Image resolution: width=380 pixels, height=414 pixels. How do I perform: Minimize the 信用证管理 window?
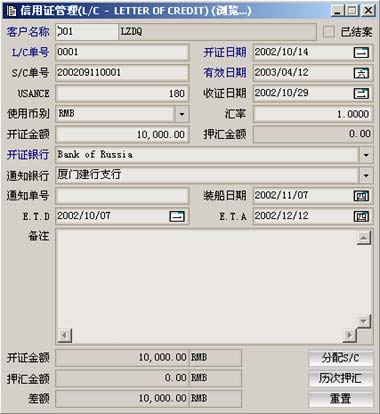(337, 11)
